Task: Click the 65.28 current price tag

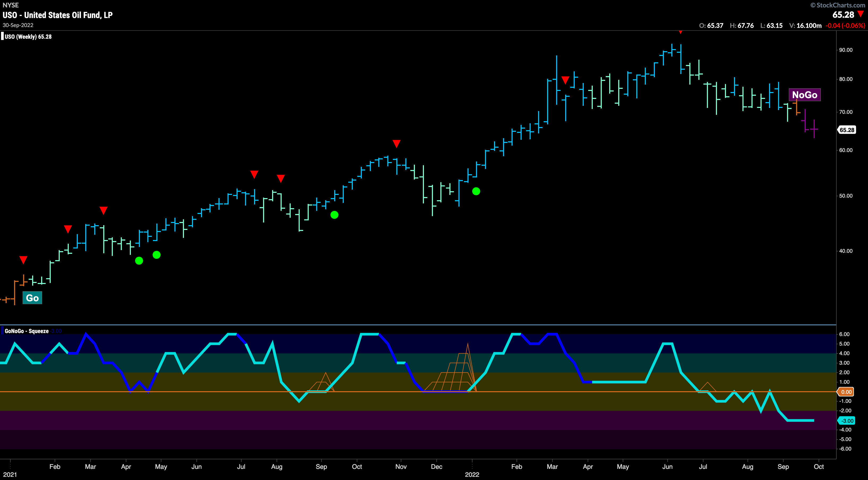Action: pos(847,130)
